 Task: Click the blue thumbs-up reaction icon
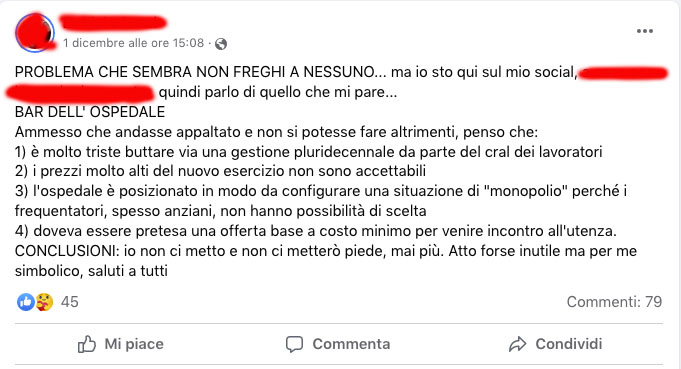(x=26, y=302)
